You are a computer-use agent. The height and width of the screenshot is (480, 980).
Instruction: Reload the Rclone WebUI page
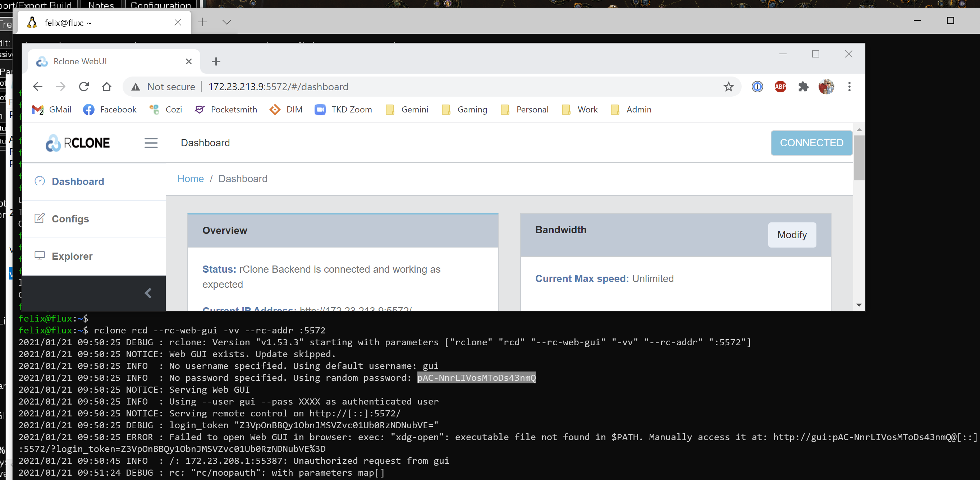coord(84,87)
